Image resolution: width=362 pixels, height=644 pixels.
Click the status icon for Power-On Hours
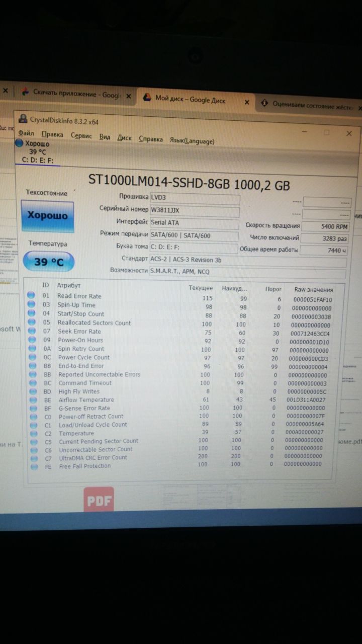pyautogui.click(x=32, y=340)
